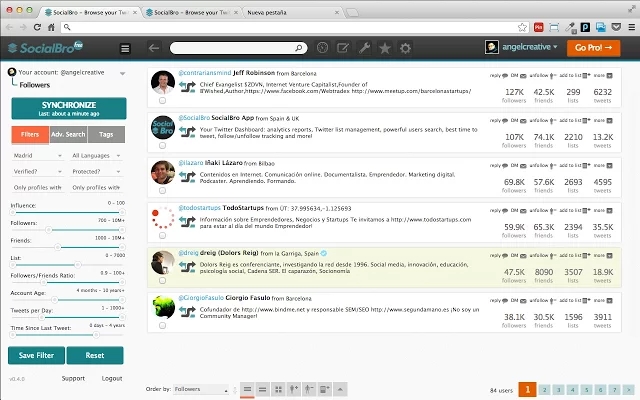The image size is (640, 400).
Task: Open the clock history icon in toolbar
Action: point(322,47)
